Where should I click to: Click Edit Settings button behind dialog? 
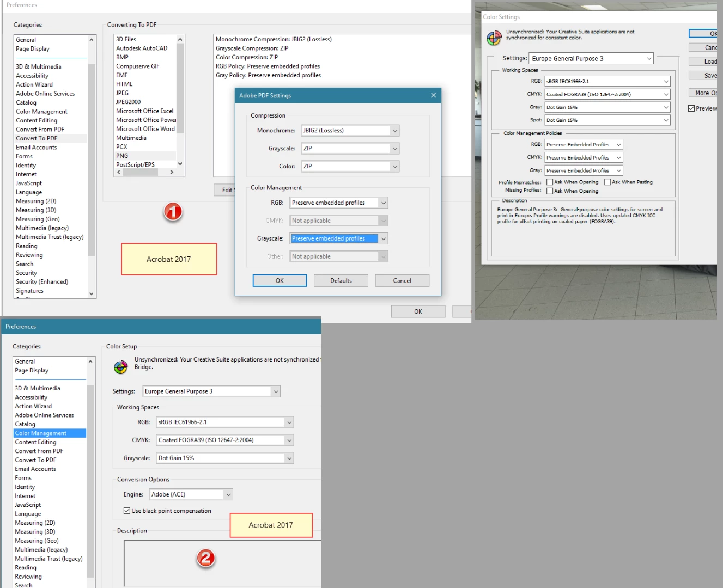[x=224, y=190]
